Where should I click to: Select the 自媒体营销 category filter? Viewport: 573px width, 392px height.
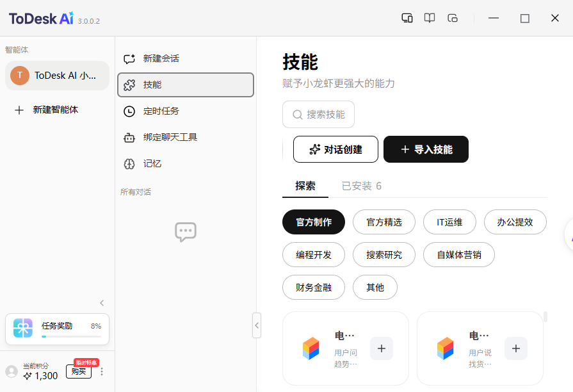click(459, 254)
